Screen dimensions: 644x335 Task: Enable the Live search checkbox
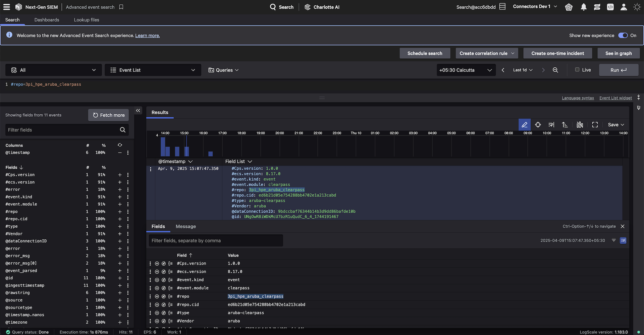pos(577,70)
